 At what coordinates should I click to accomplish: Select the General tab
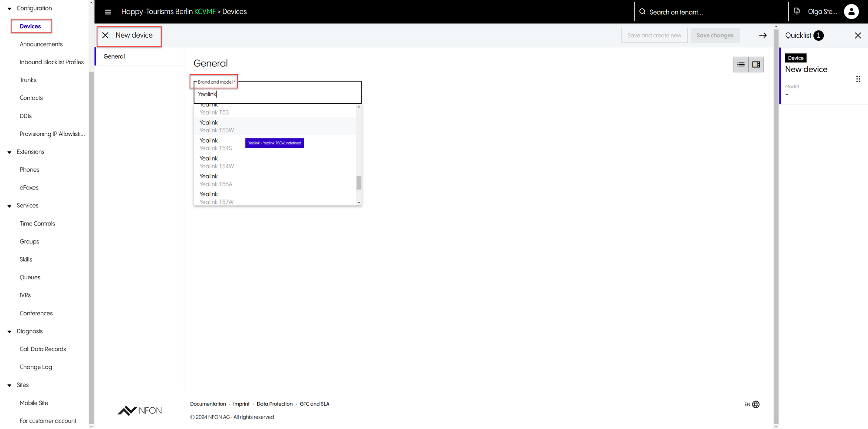[x=114, y=56]
